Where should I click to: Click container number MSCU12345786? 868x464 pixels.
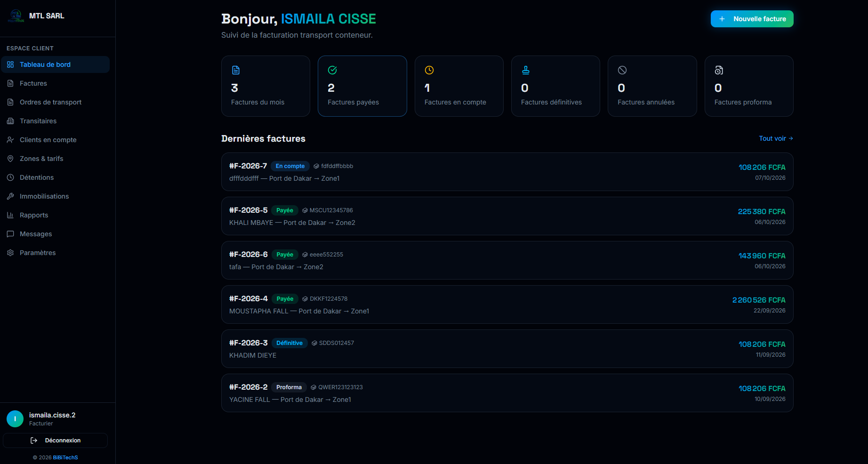coord(331,210)
